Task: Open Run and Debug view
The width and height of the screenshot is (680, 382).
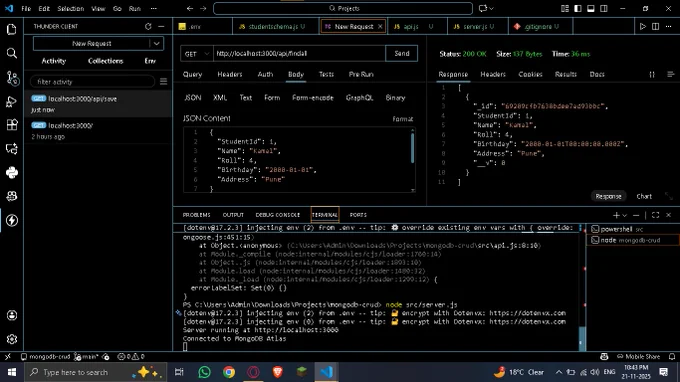Action: click(12, 101)
